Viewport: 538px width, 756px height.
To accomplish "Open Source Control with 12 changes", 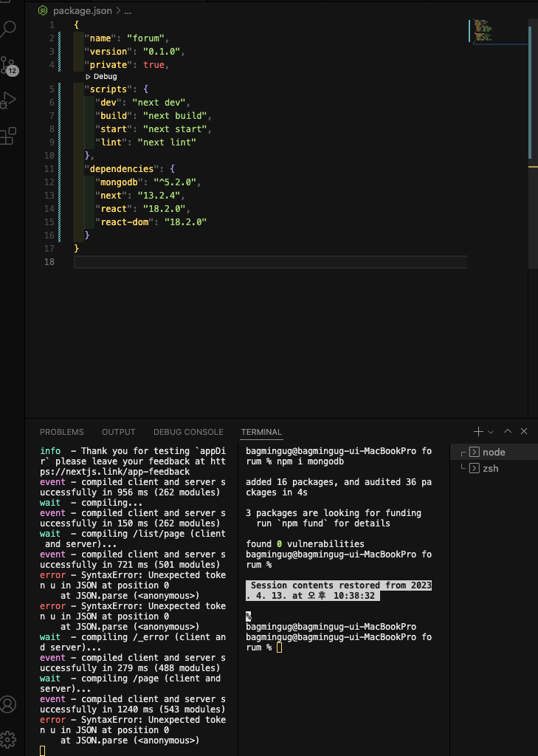I will point(8,66).
